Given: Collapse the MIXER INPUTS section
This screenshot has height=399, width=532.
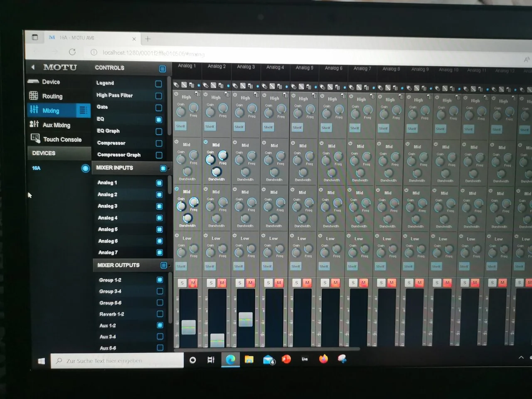Looking at the screenshot, I should (x=163, y=168).
